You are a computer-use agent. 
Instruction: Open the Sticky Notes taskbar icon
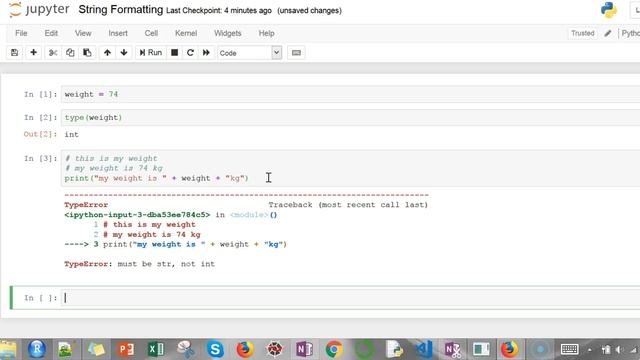tap(96, 349)
